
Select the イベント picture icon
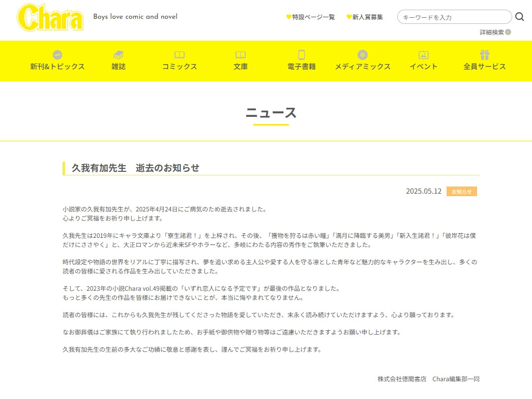(424, 55)
